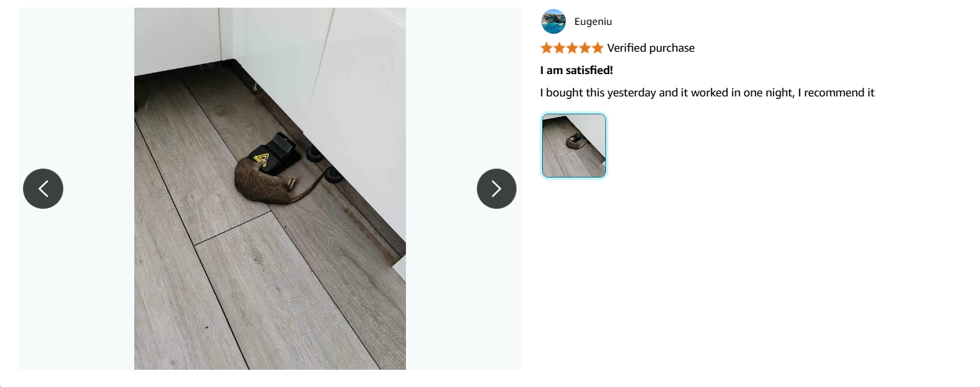Click the second orange rating star
This screenshot has width=980, height=387.
tap(559, 48)
